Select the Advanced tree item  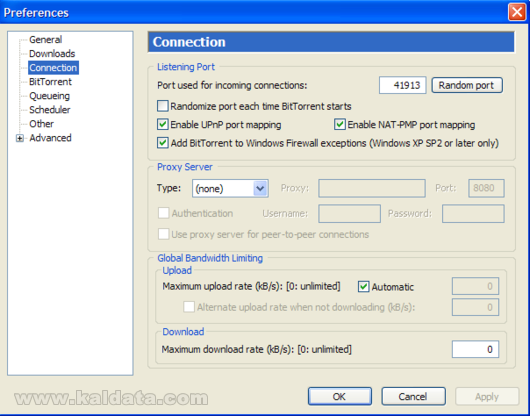50,138
